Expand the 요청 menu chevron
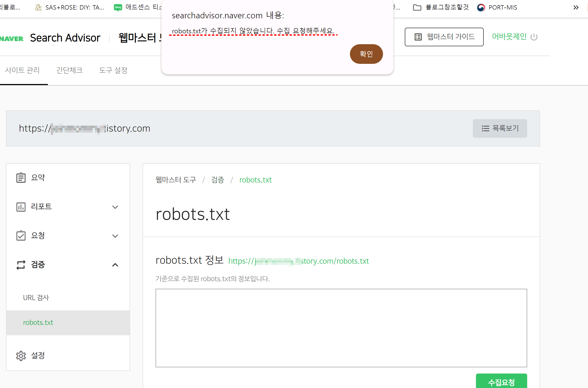 pos(115,236)
